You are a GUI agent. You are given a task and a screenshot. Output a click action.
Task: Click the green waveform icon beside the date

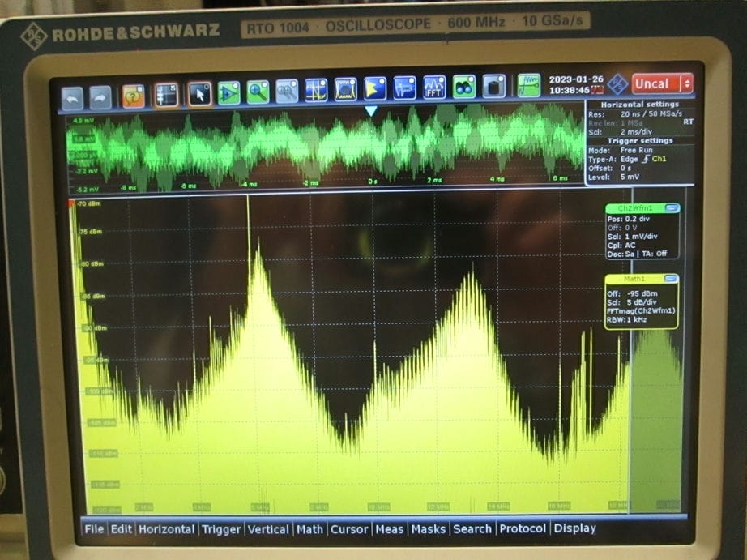point(529,85)
